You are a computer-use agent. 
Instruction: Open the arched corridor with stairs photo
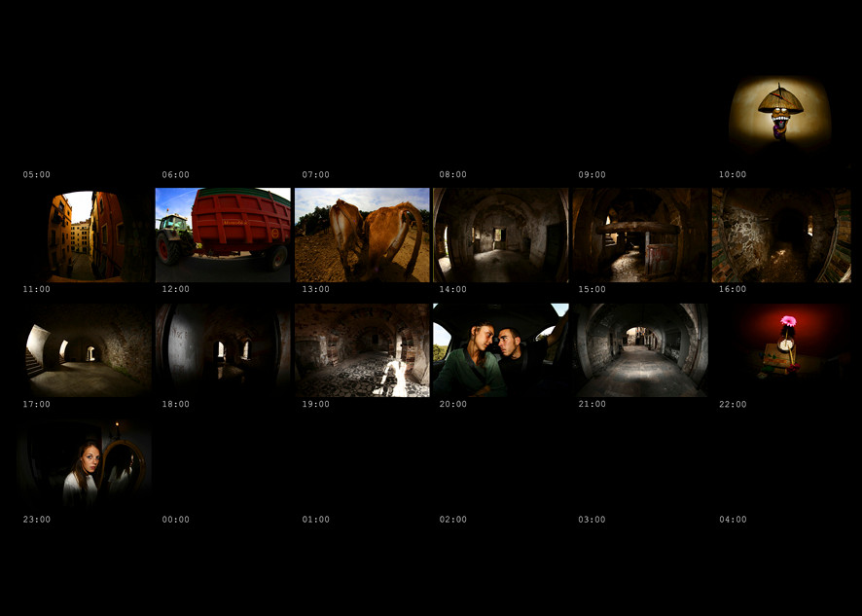tap(84, 350)
